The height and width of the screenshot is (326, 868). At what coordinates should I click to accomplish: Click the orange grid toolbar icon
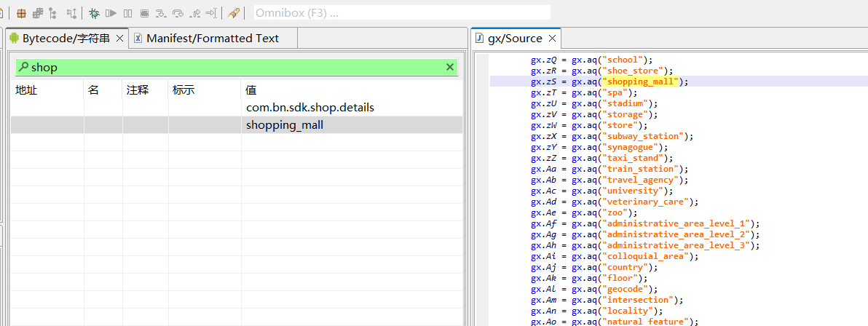tap(21, 12)
